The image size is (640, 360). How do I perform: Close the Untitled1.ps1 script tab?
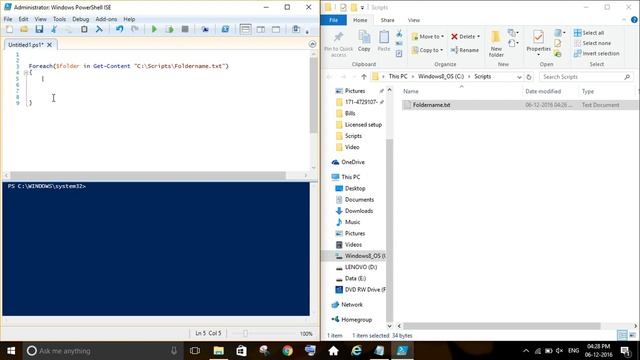[49, 45]
